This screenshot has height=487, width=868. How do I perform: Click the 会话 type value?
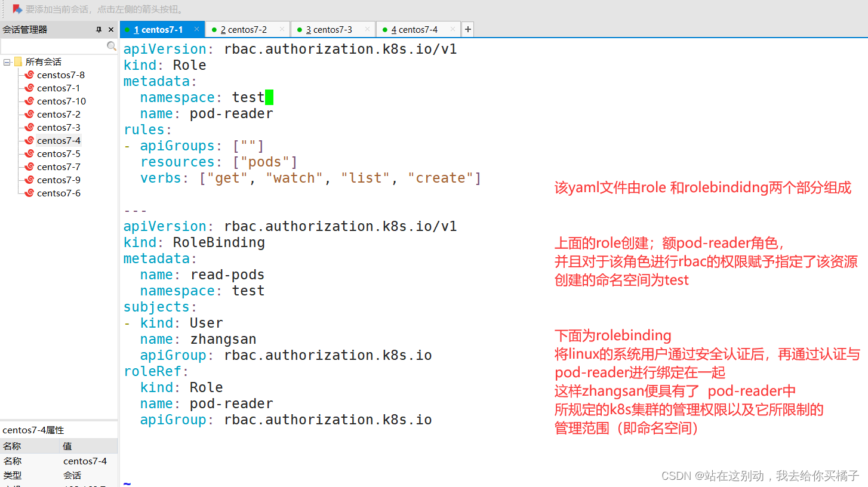tap(72, 476)
